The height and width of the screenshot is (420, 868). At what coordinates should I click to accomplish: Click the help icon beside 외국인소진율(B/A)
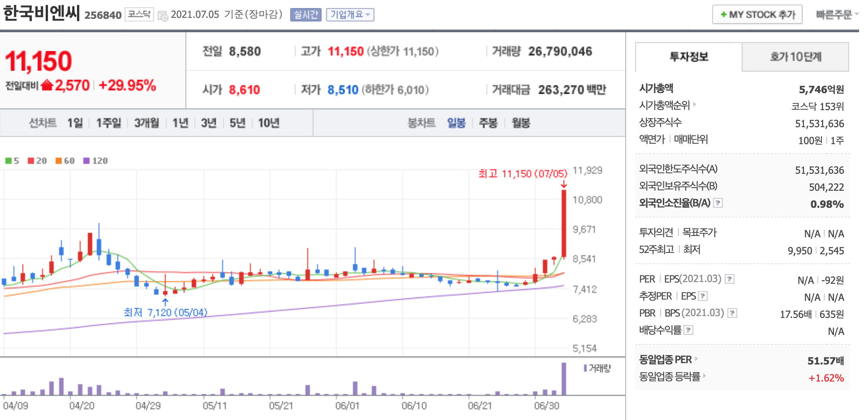(718, 203)
